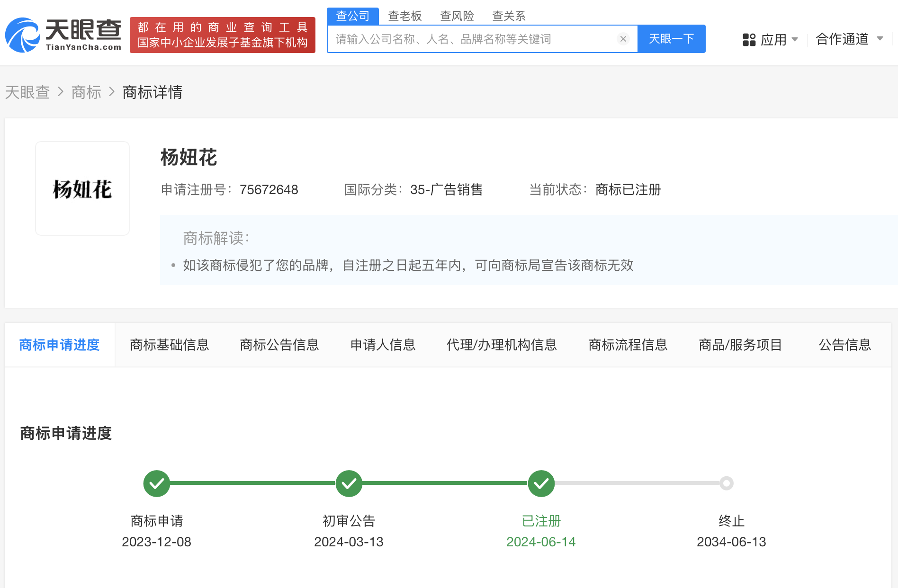Select the 查老板 search tab
The image size is (898, 588).
pyautogui.click(x=405, y=16)
